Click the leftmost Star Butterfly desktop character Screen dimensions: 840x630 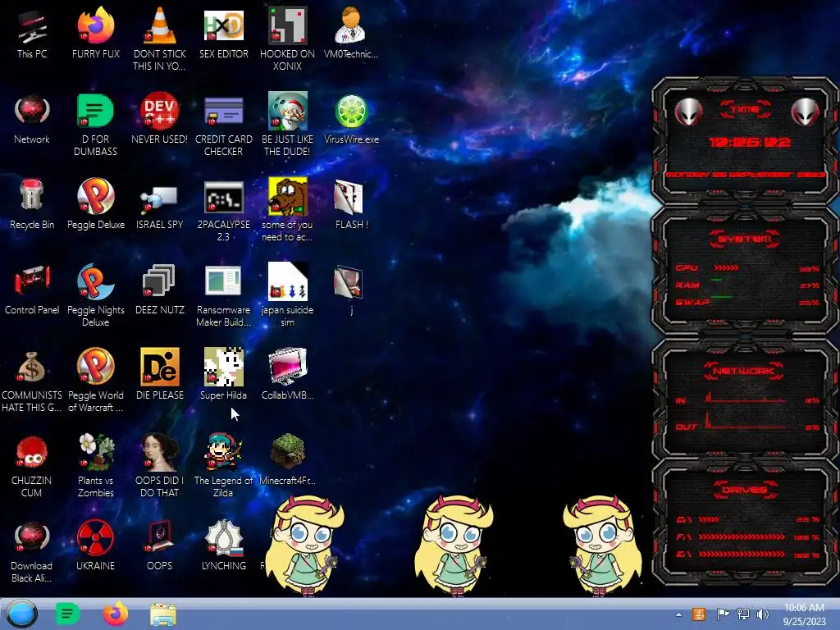pos(304,546)
